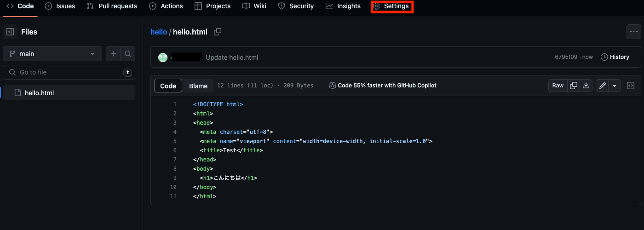Click the <!DOCTYPE html> code line
This screenshot has width=644, height=230.
point(218,104)
